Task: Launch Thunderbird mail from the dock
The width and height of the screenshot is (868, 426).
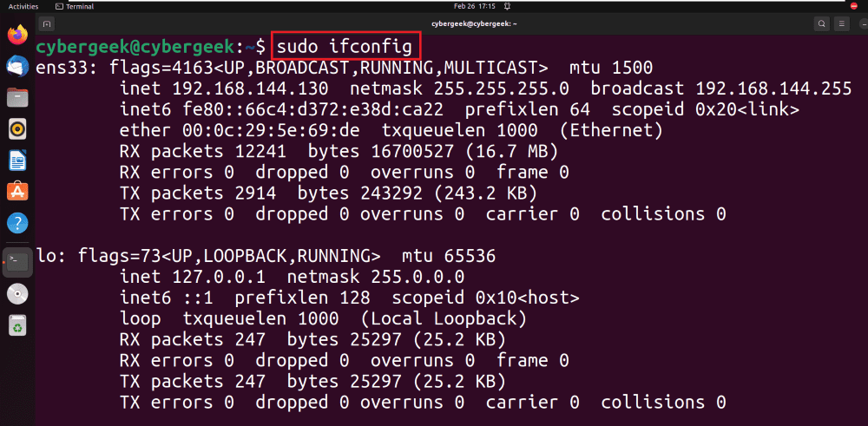Action: pyautogui.click(x=17, y=67)
